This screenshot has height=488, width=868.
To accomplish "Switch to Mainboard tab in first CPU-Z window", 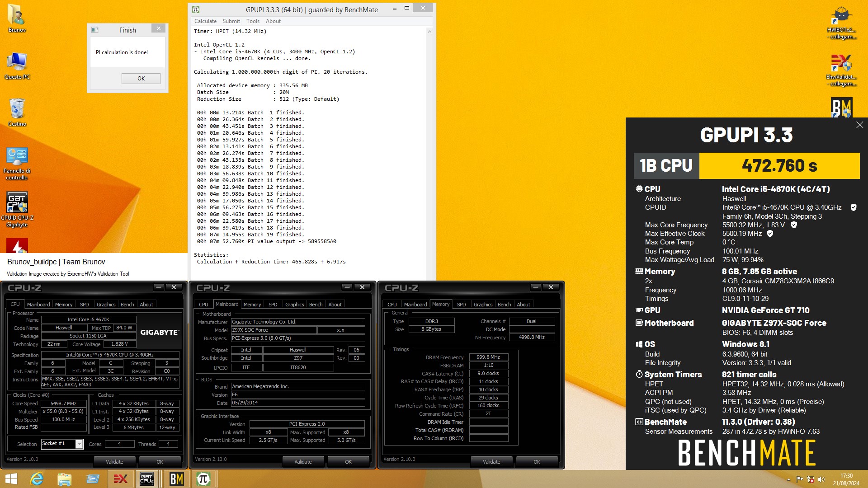I will click(x=38, y=305).
